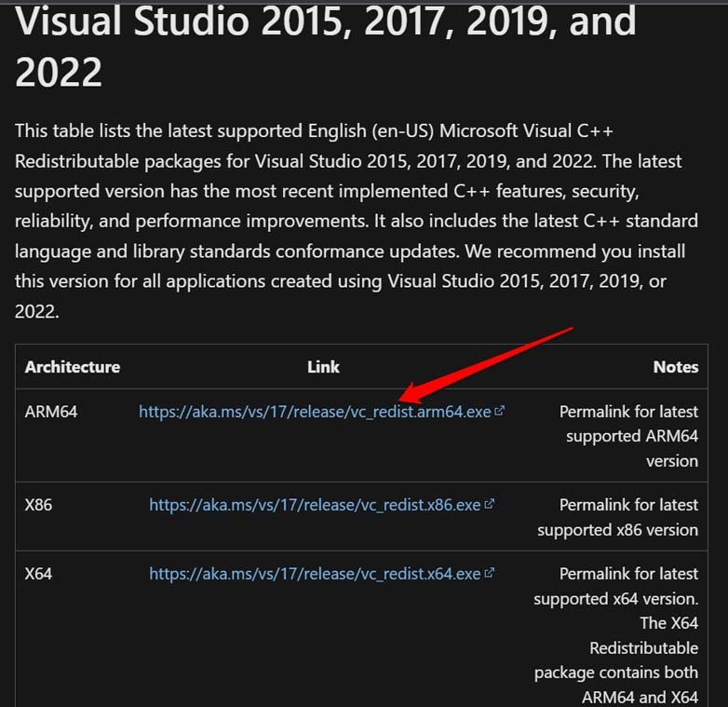Open the ARM64 vc_redist.arm64.exe download link

pos(315,412)
